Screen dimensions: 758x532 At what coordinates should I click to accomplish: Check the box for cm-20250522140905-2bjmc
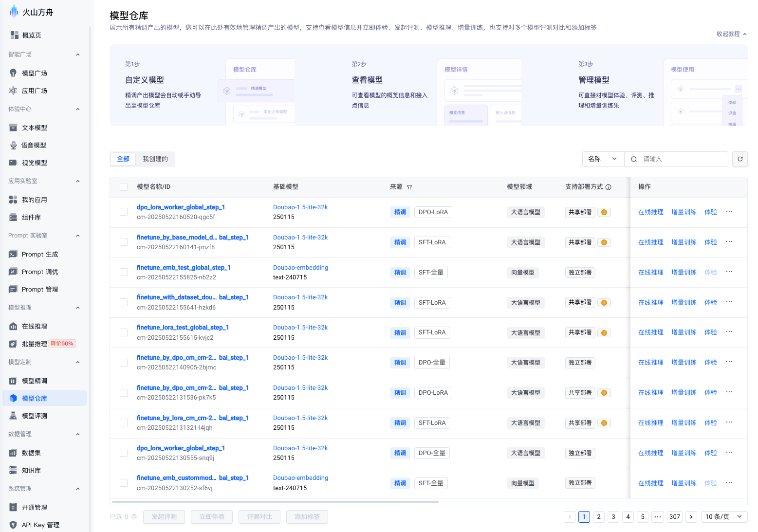click(x=124, y=363)
